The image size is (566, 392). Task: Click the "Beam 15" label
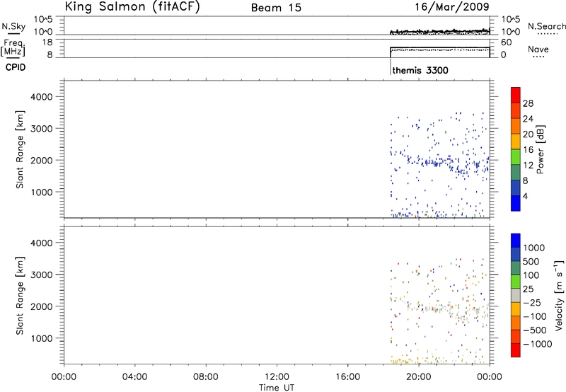coord(276,8)
